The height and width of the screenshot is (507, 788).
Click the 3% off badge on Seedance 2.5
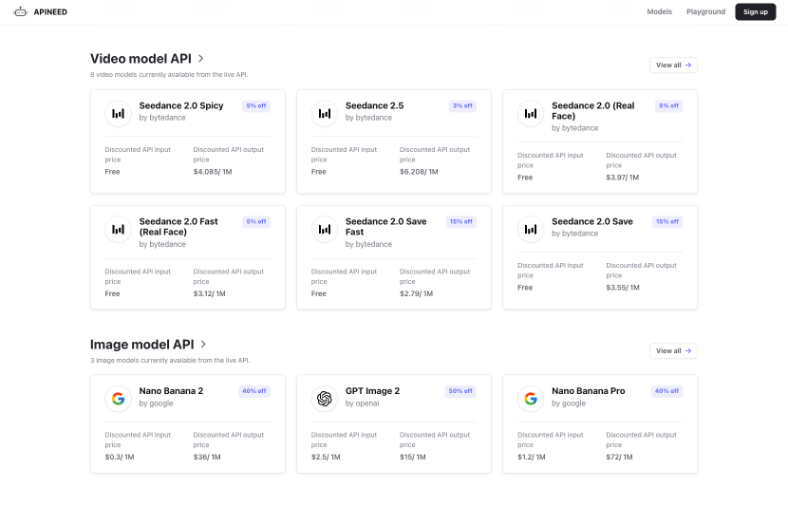(x=462, y=106)
